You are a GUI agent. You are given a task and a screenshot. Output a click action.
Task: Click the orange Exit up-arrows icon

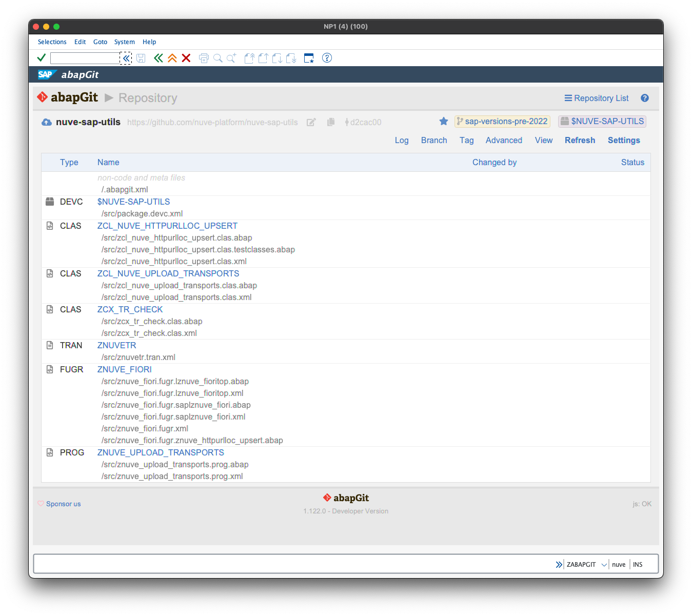click(x=172, y=58)
